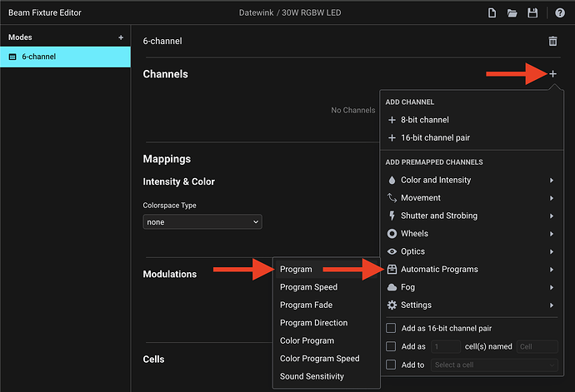Click the Channels add plus button

coord(552,74)
